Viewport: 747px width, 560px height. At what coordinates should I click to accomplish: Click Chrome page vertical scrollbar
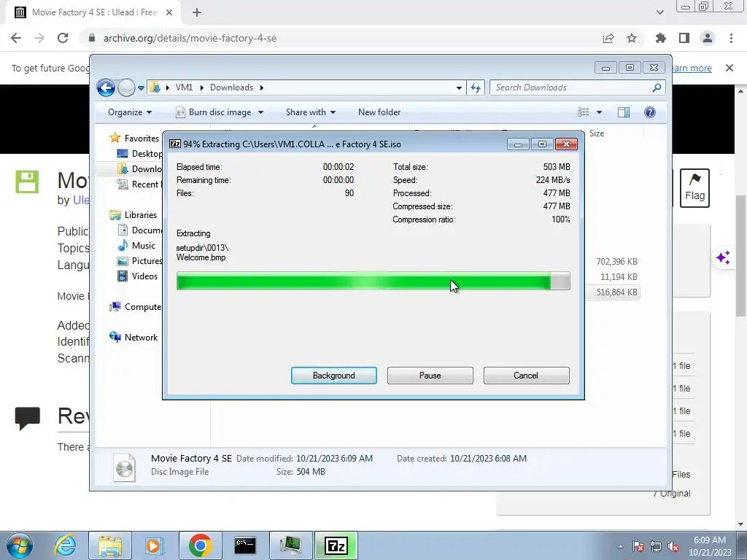tap(740, 256)
